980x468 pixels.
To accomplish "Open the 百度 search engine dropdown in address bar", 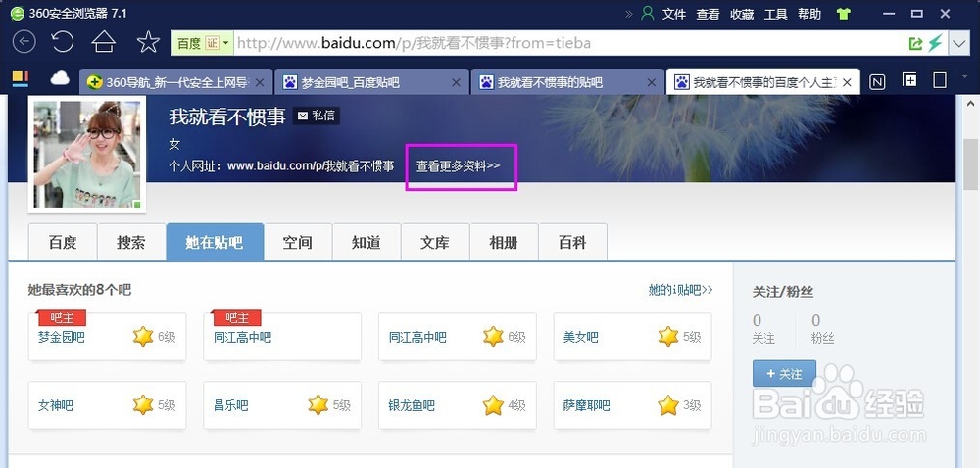I will click(203, 43).
